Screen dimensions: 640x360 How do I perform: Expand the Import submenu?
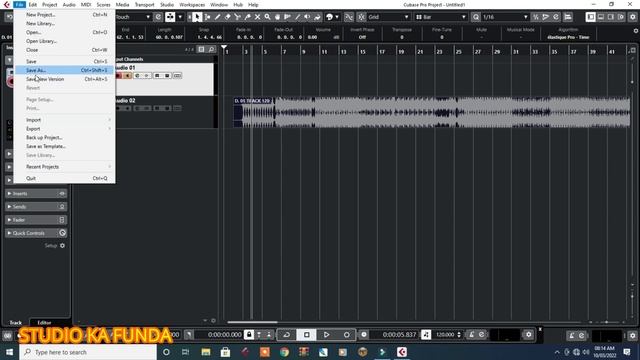(64, 120)
